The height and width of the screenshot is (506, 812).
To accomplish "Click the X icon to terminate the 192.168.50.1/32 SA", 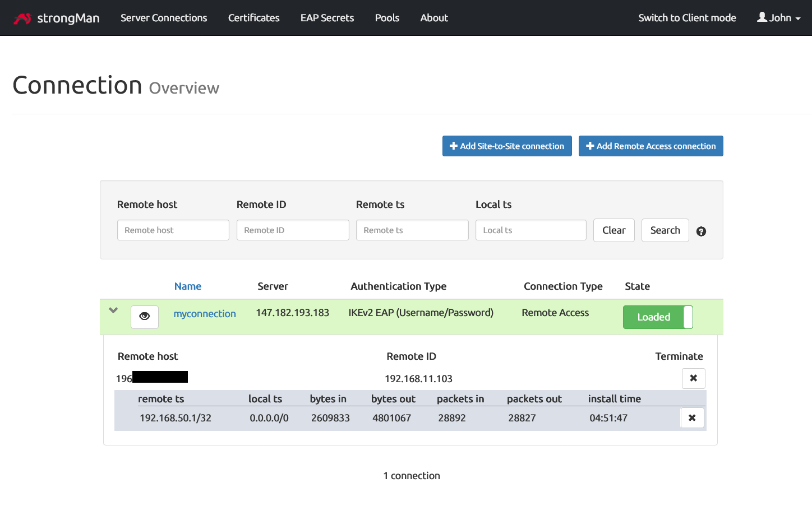I will [692, 417].
